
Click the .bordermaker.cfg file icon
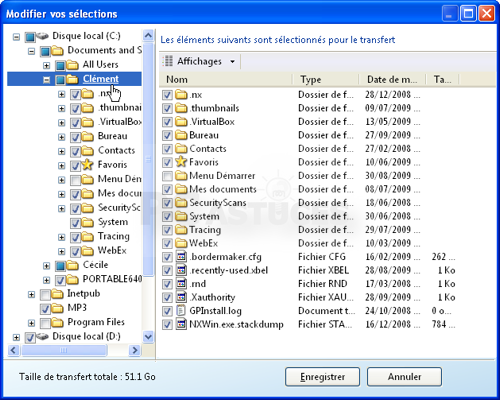pos(181,257)
